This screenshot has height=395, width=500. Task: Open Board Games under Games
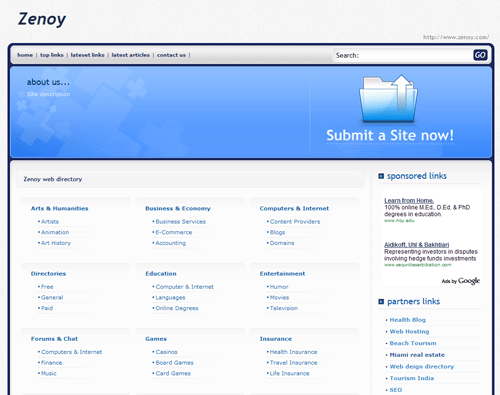(174, 363)
